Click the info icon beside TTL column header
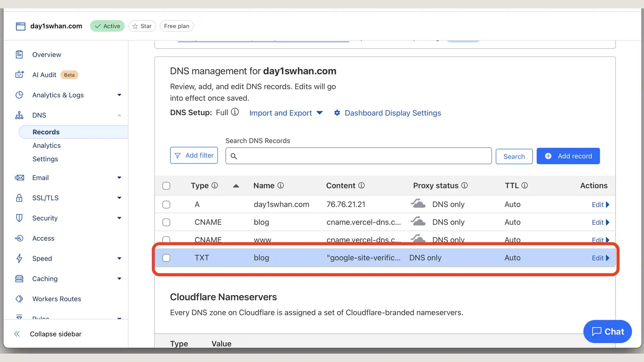The width and height of the screenshot is (644, 362). coord(525,185)
